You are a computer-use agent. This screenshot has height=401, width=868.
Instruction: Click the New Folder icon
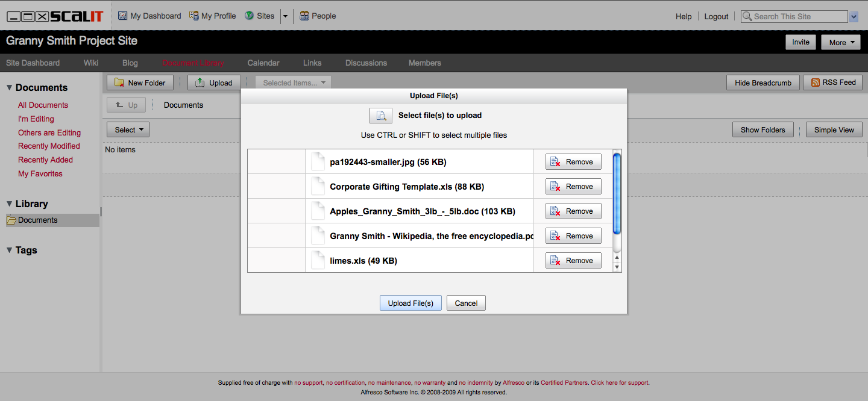[x=119, y=82]
